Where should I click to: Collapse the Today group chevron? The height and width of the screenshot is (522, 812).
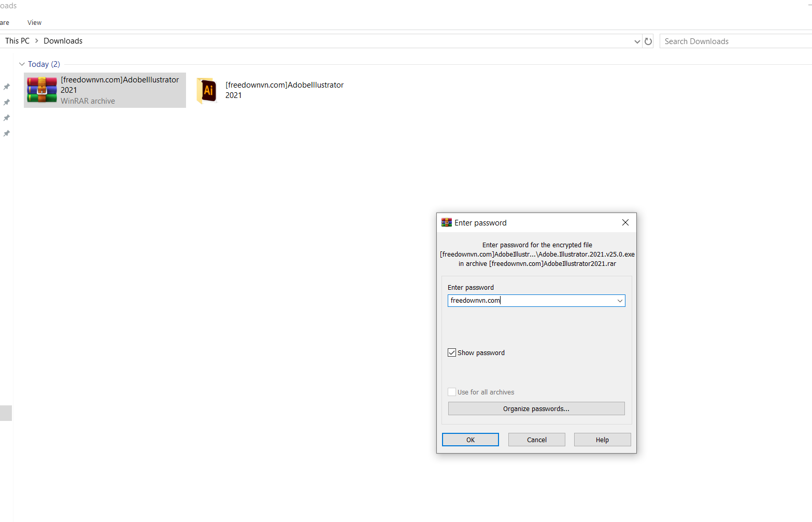tap(22, 64)
